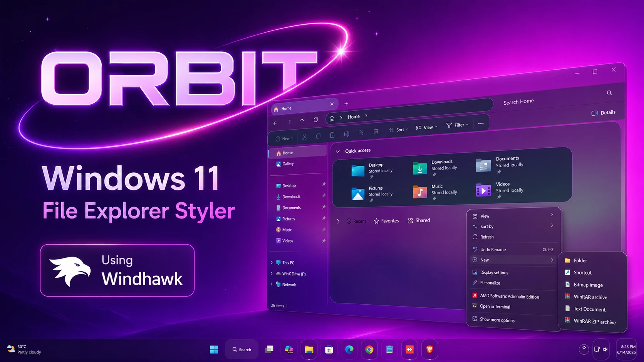The image size is (644, 362).
Task: Open the New dropdown in the toolbar
Action: pos(284,138)
